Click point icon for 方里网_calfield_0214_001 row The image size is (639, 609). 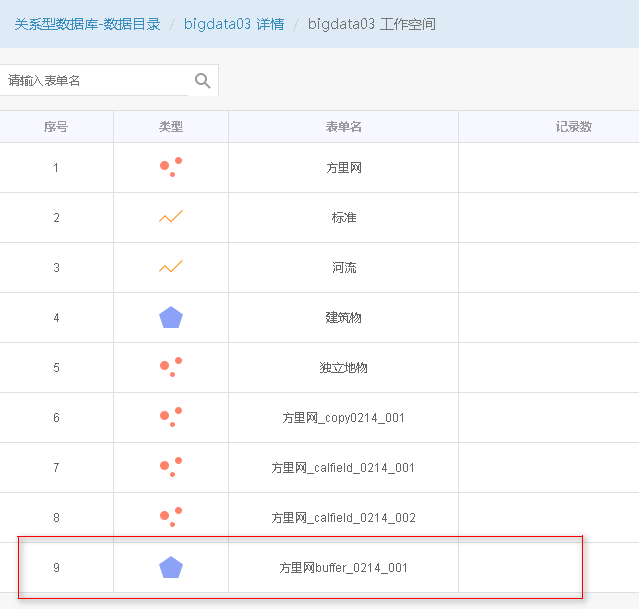point(171,467)
